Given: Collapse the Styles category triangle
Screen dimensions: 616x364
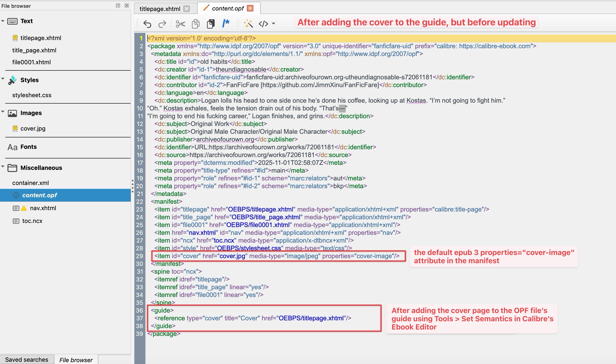Looking at the screenshot, I should pyautogui.click(x=3, y=79).
